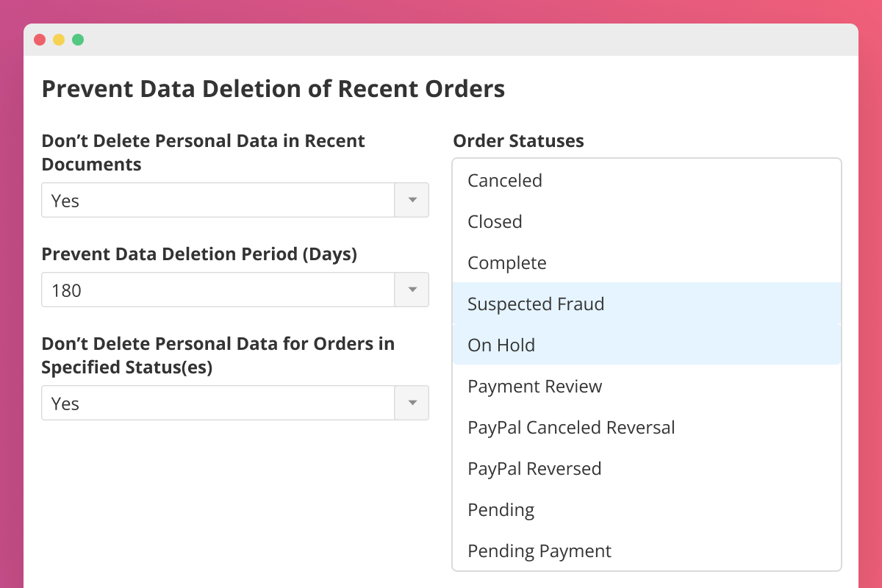Click the yellow minimize window dot

point(59,40)
